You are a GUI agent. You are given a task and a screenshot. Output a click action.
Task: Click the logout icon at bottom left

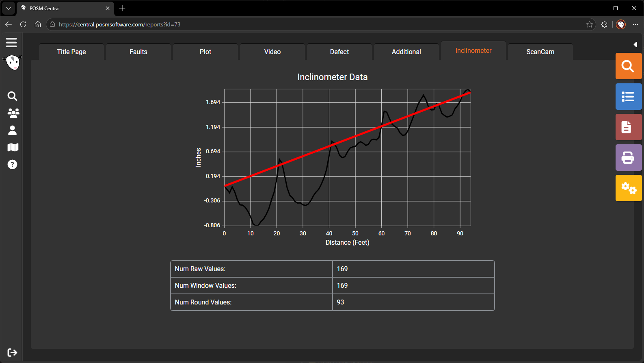click(12, 352)
